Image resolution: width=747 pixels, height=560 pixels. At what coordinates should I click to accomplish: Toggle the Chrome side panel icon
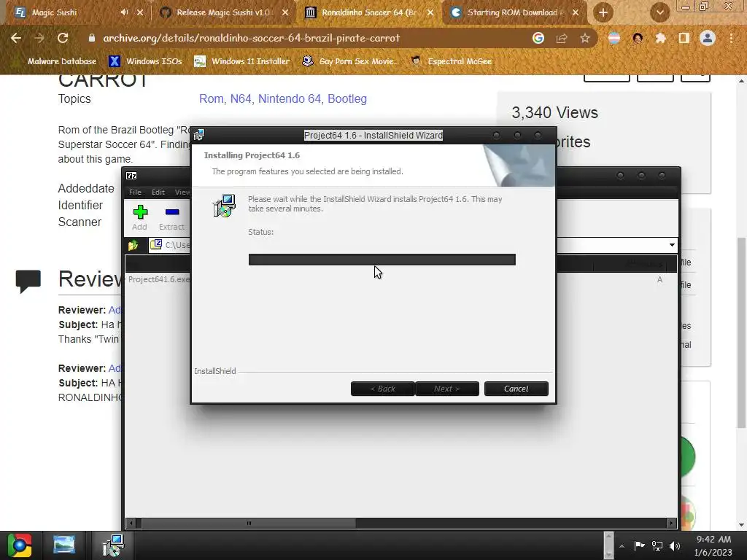(684, 38)
